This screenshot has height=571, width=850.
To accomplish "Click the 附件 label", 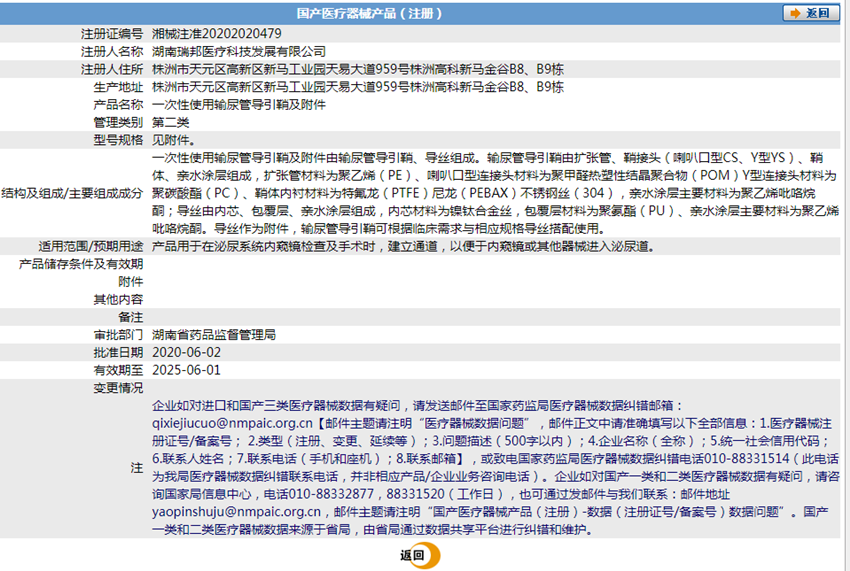I will pos(131,281).
